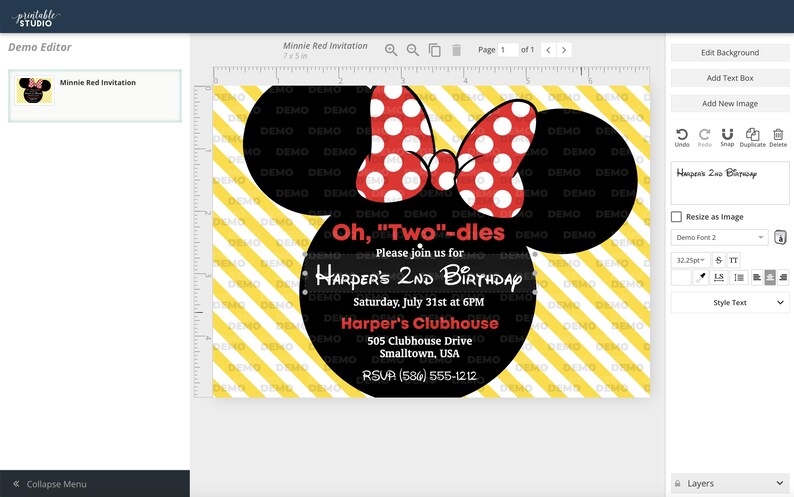This screenshot has height=497, width=794.
Task: Enable the Resize as Image checkbox
Action: (x=676, y=217)
